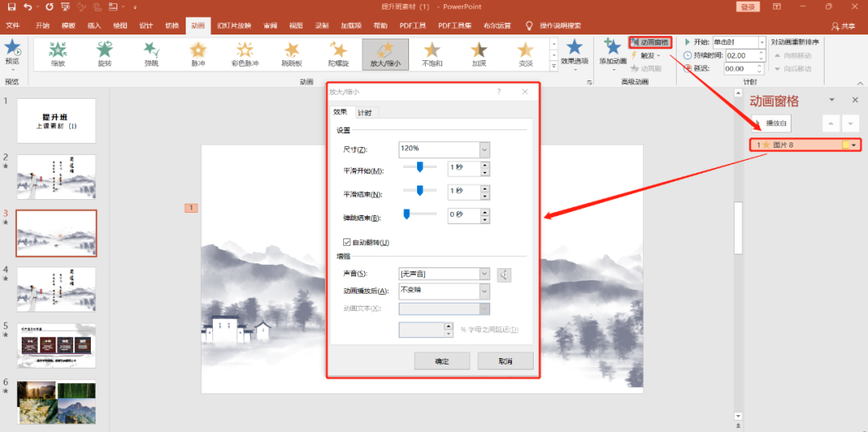Switch to 效果 tab in dialog
Image resolution: width=868 pixels, height=432 pixels.
(x=340, y=112)
